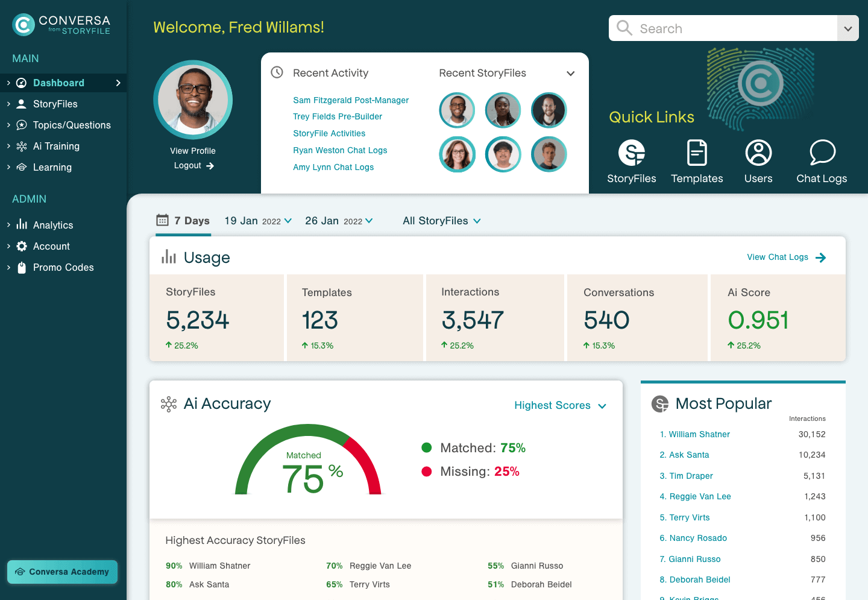Click the Usage bar chart icon
Image resolution: width=868 pixels, height=600 pixels.
[169, 257]
